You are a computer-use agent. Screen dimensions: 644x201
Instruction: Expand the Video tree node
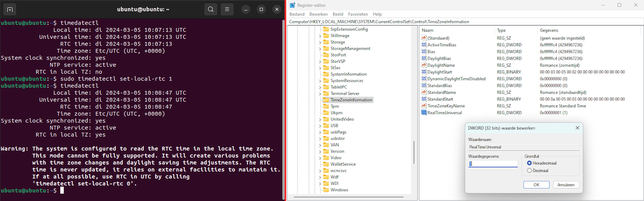pyautogui.click(x=320, y=158)
